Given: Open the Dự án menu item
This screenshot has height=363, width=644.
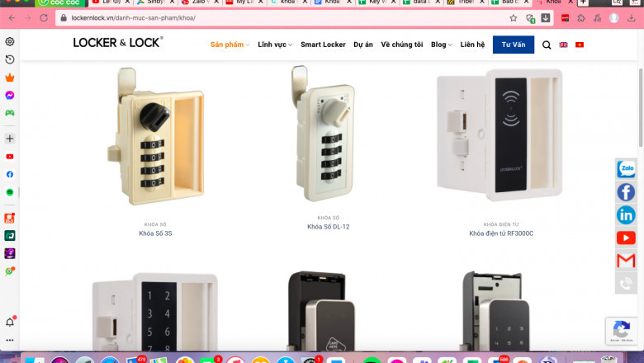Looking at the screenshot, I should click(363, 45).
